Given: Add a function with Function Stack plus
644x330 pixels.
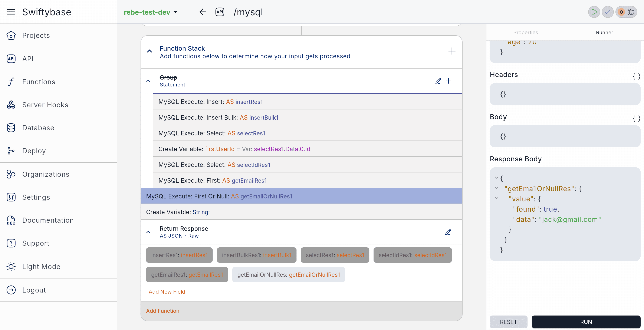Looking at the screenshot, I should point(452,51).
